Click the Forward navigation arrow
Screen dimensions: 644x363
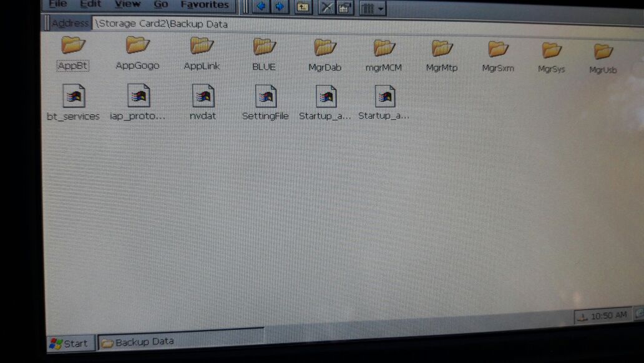(280, 6)
